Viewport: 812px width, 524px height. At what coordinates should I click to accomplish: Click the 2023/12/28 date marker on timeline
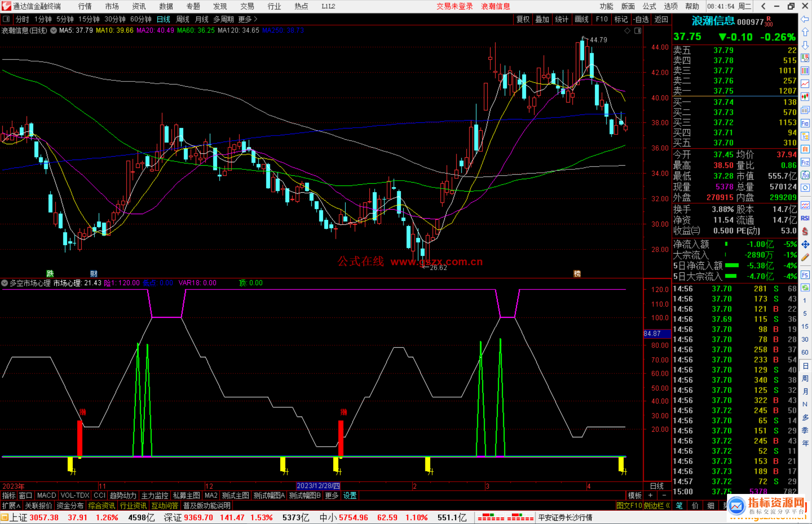pos(318,486)
